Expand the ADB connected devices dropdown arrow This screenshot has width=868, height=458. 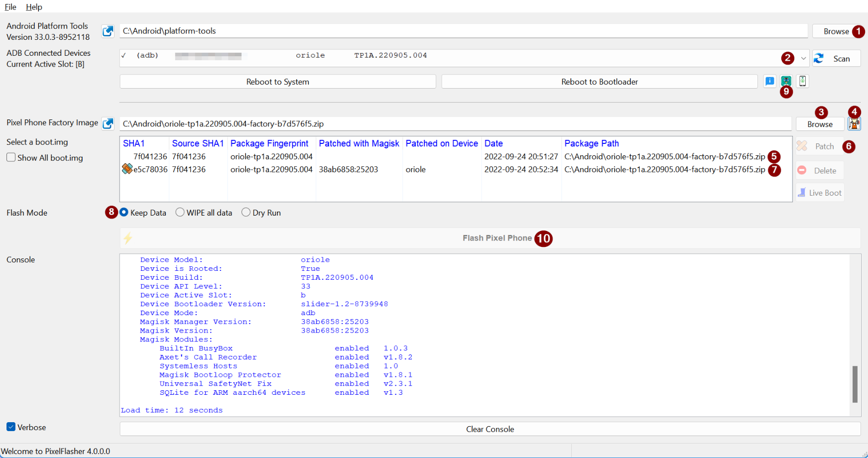(803, 58)
